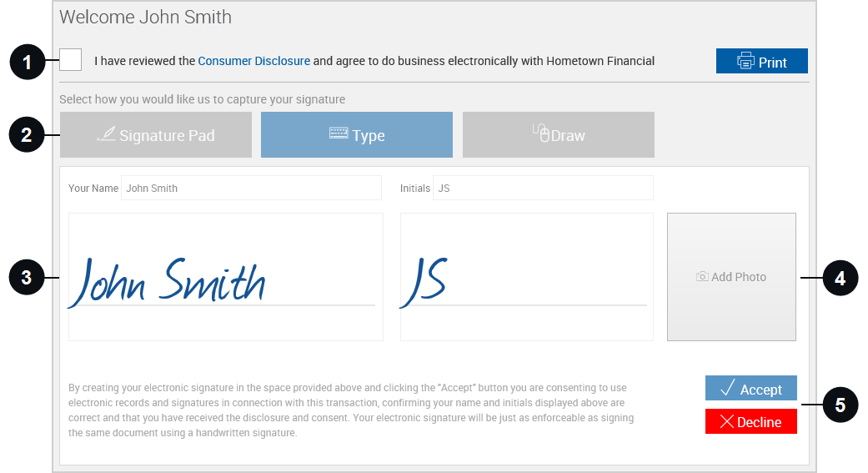Click the Add Photo box label
This screenshot has height=473, width=868.
click(x=739, y=277)
